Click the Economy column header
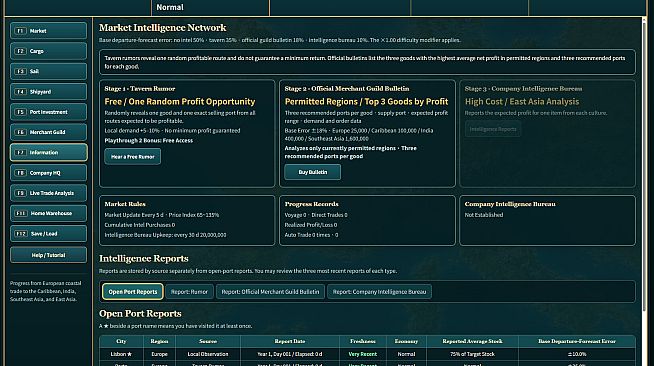Image resolution: width=654 pixels, height=366 pixels. [x=406, y=341]
